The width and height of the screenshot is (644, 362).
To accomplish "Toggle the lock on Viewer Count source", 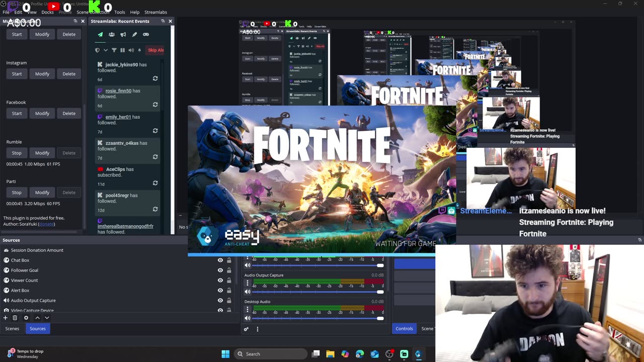I will coord(229,280).
